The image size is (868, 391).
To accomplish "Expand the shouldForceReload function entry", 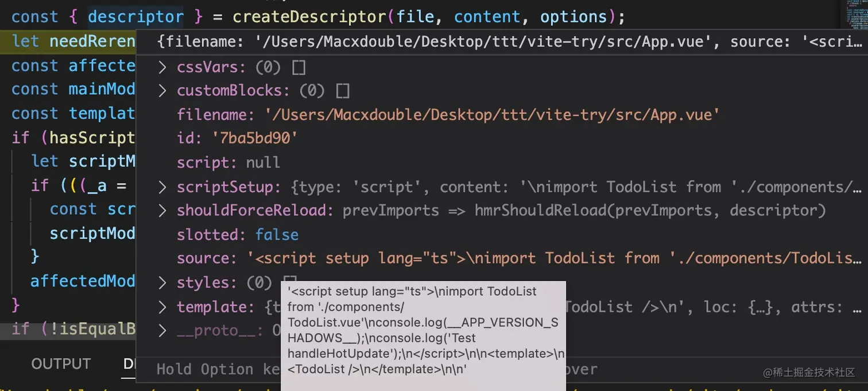I will pyautogui.click(x=162, y=211).
